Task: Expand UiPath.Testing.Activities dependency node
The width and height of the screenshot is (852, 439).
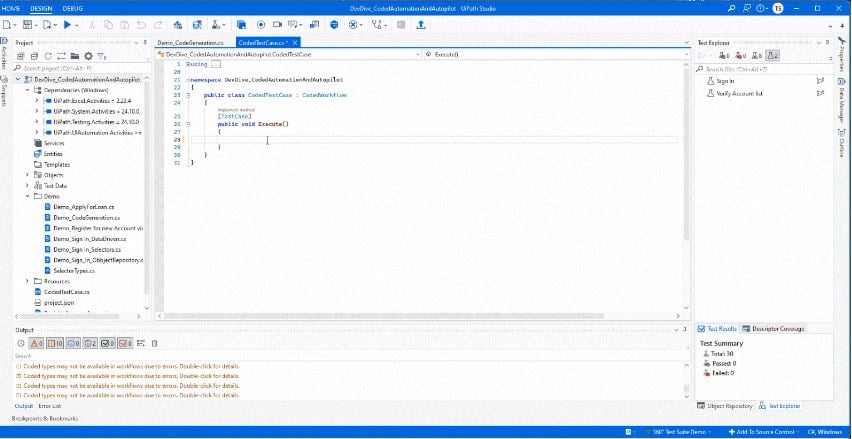Action: pos(36,122)
